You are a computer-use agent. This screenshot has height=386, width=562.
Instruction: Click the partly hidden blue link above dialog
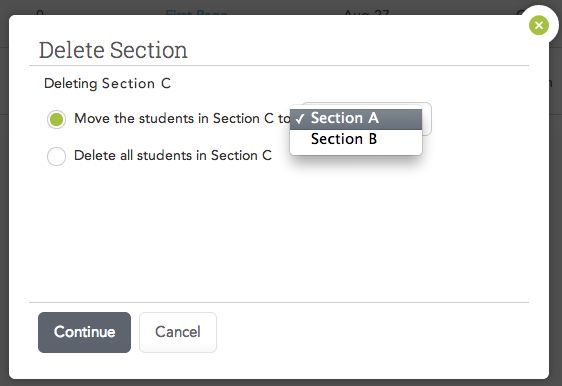pyautogui.click(x=196, y=13)
